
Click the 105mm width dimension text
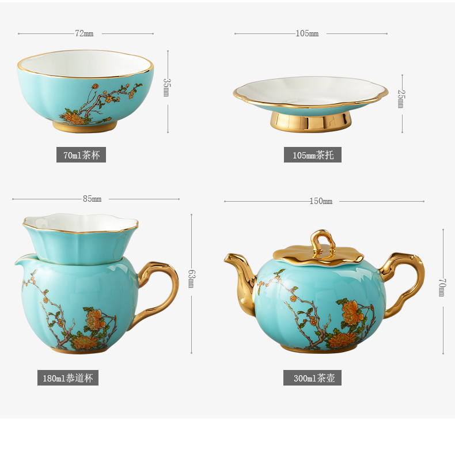click(307, 33)
